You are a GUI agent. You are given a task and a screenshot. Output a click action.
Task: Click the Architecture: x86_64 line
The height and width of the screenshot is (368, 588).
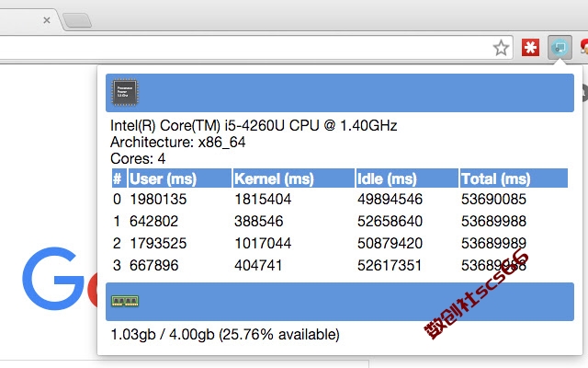177,143
